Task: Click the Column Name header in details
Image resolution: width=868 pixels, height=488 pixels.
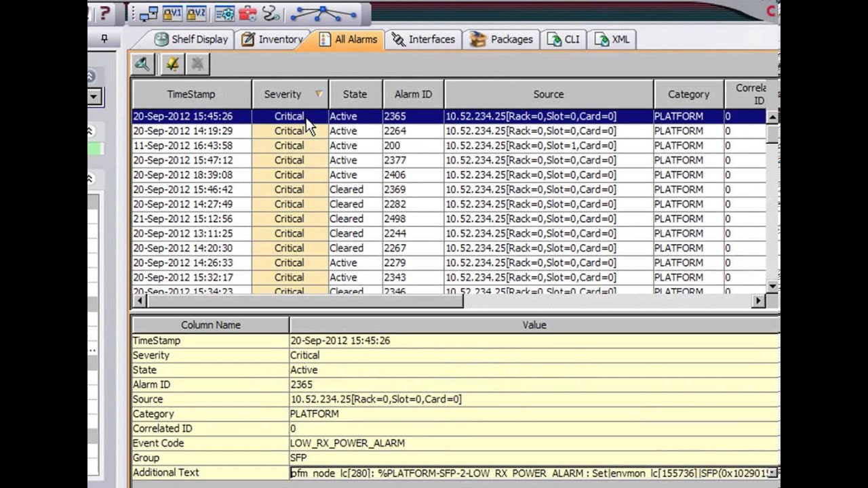Action: point(210,325)
